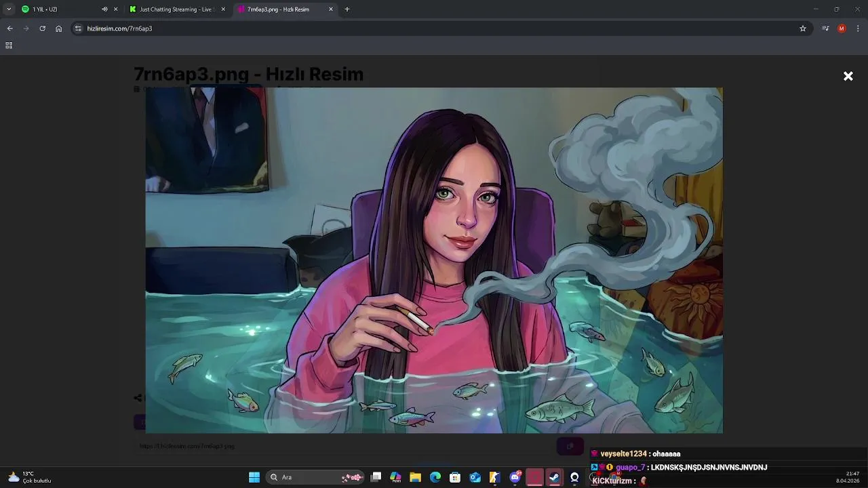This screenshot has height=488, width=868.
Task: Open Microsoft Store from the taskbar
Action: 455,477
